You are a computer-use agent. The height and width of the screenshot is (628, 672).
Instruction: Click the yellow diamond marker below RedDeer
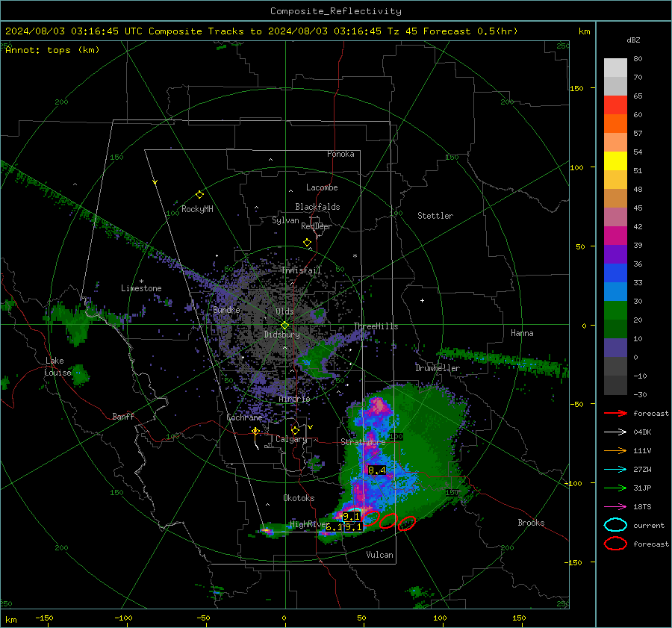click(x=308, y=243)
